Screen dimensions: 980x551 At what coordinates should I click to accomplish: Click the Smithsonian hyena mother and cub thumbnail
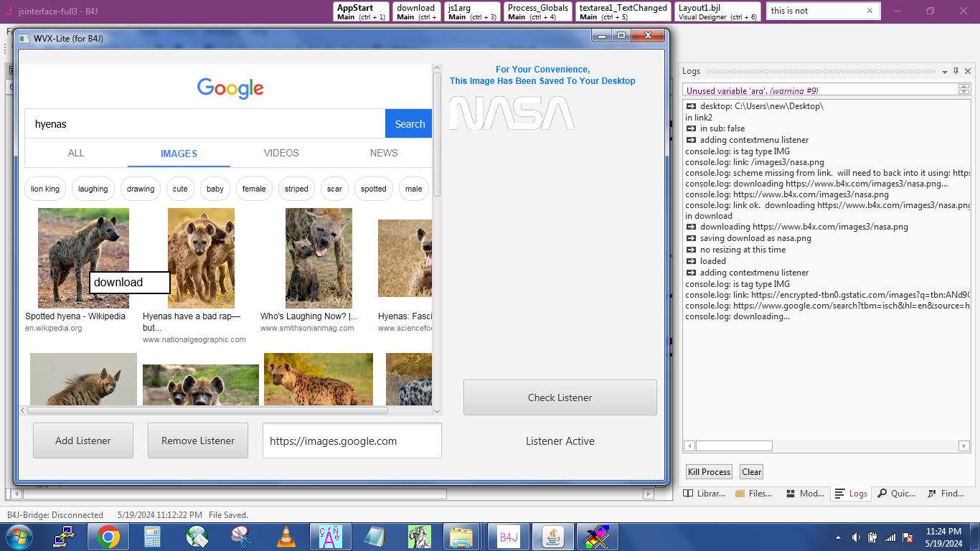click(319, 258)
